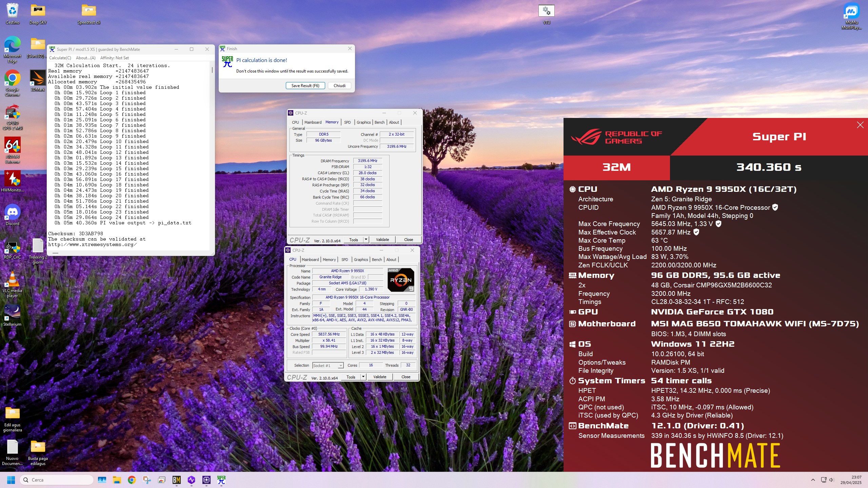Screen dimensions: 868x488
Task: Open the Edil agus giornaliera folder
Action: pos(13,419)
